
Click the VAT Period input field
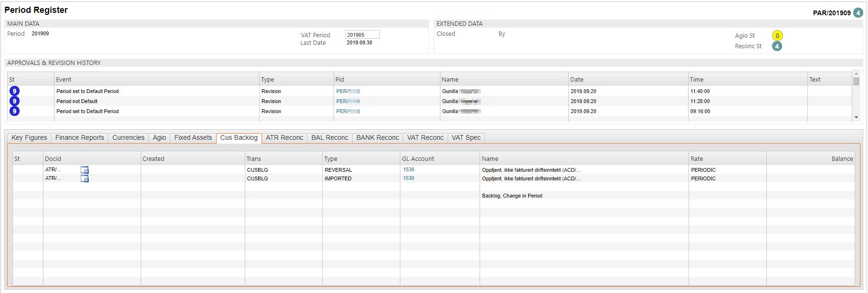pyautogui.click(x=362, y=35)
